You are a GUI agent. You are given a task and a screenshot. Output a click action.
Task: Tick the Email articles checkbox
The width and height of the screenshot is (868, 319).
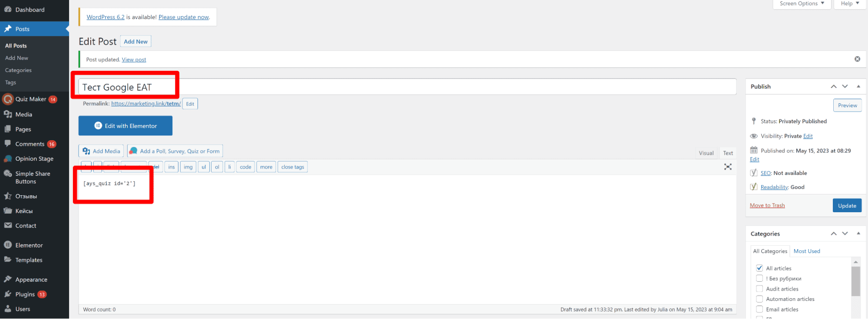click(x=759, y=309)
